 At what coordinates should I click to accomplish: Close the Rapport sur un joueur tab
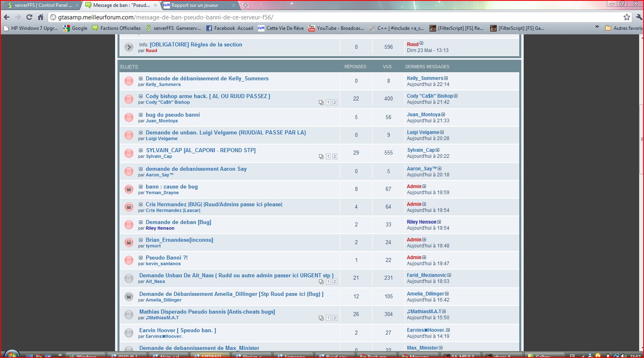(233, 5)
